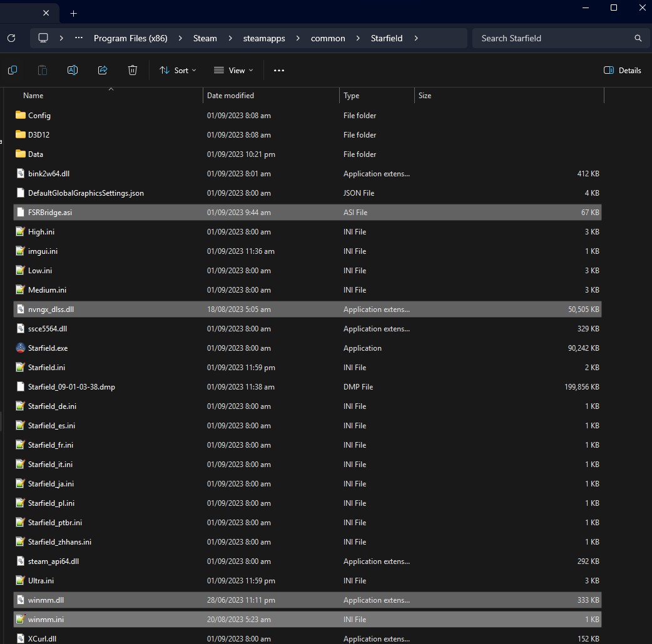
Task: Expand chevron after Steam breadcrumb
Action: (x=230, y=38)
